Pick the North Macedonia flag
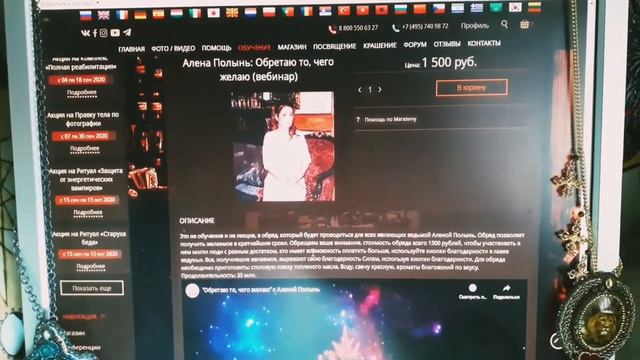The width and height of the screenshot is (640, 360). (232, 13)
